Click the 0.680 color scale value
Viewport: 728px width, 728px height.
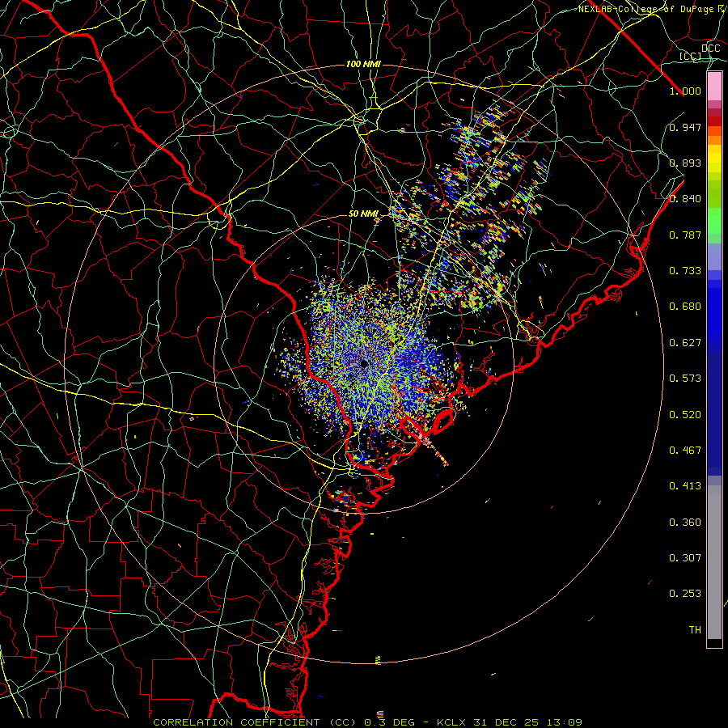[x=685, y=307]
